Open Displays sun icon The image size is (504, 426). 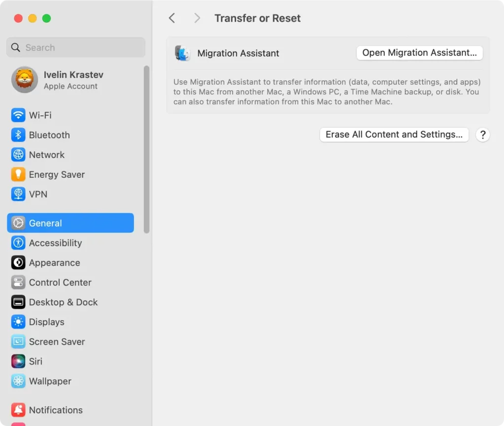pyautogui.click(x=18, y=322)
